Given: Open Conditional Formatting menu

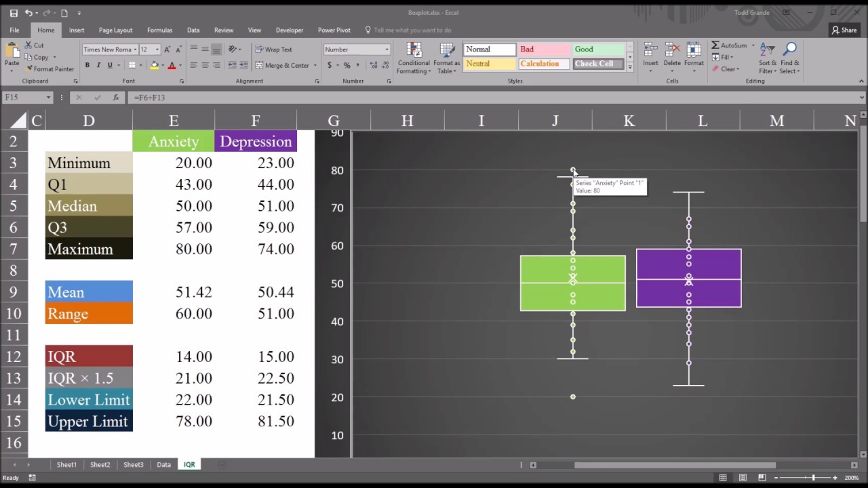Looking at the screenshot, I should pyautogui.click(x=412, y=58).
